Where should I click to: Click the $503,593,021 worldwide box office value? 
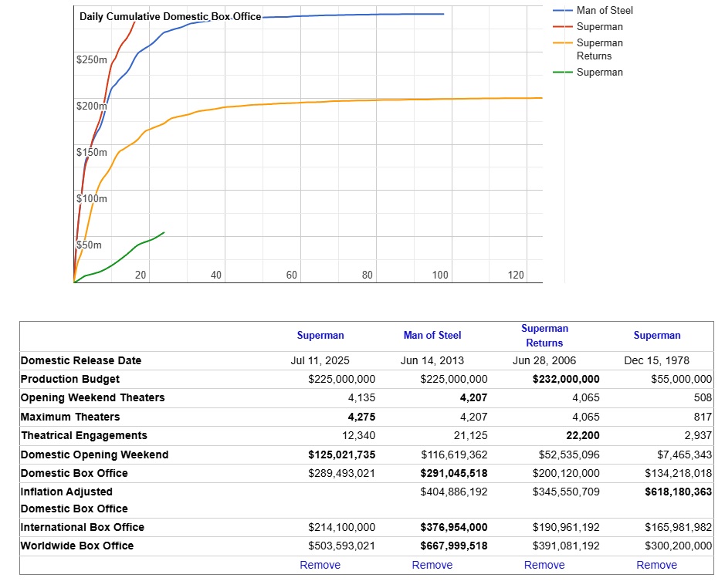coord(342,546)
